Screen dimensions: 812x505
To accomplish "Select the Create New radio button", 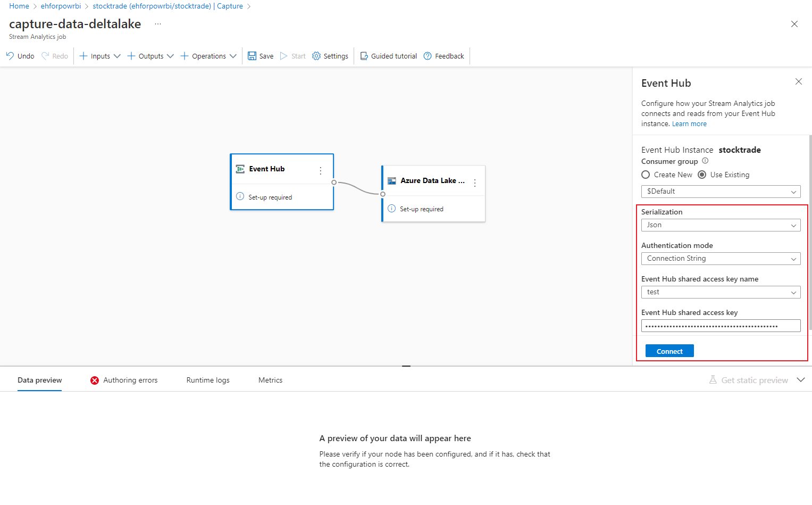I will click(646, 175).
